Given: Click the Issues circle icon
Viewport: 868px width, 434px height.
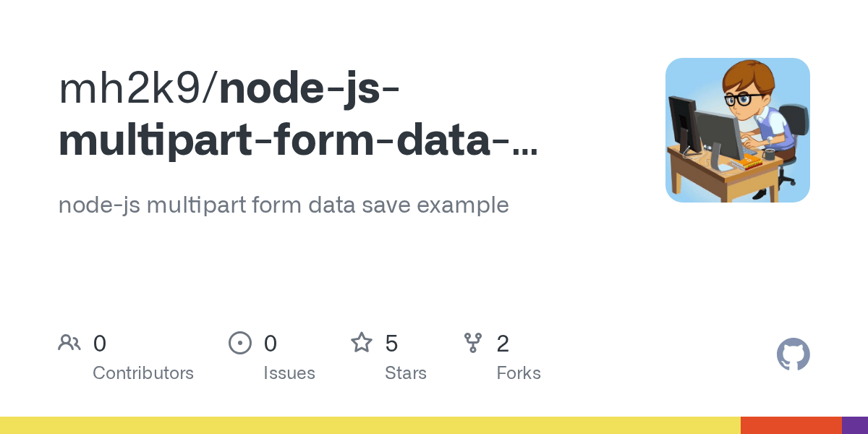Looking at the screenshot, I should (240, 343).
